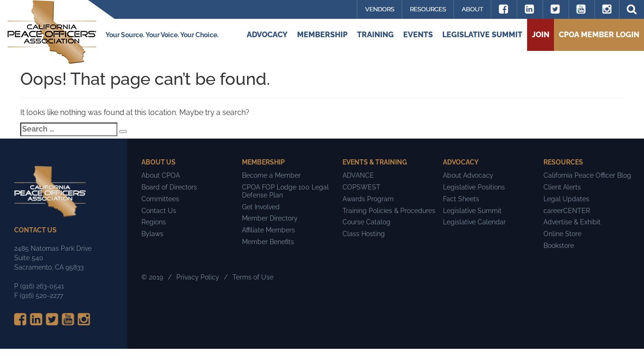This screenshot has height=362, width=644.
Task: Open the About CPOA footer link
Action: 161,175
